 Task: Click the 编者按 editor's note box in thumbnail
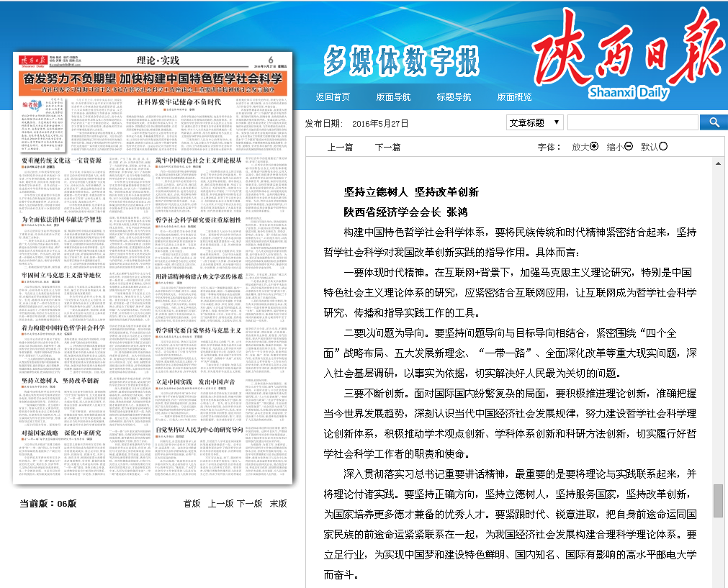[42, 125]
